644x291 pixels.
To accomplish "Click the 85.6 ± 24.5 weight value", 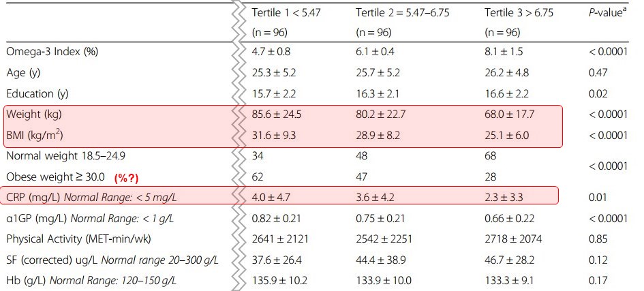I will tap(277, 114).
